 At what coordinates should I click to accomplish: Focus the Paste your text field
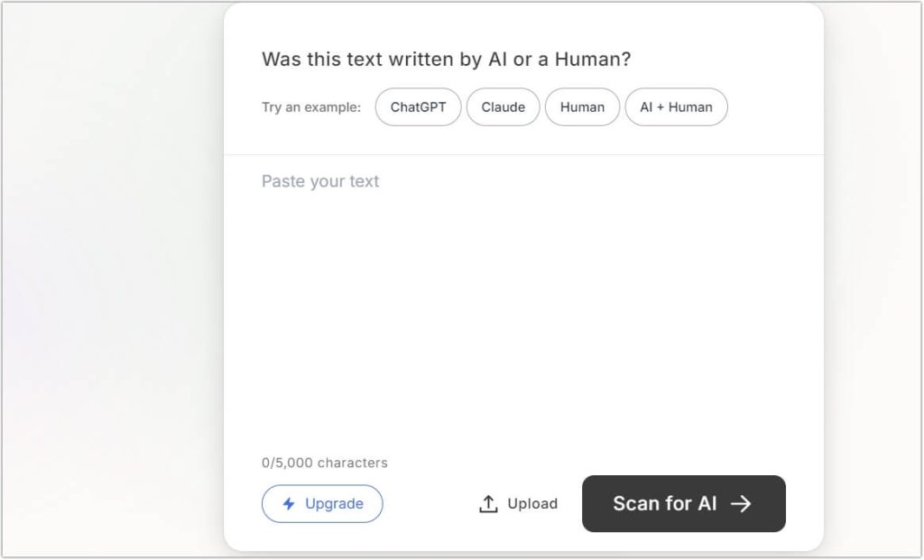coord(320,181)
